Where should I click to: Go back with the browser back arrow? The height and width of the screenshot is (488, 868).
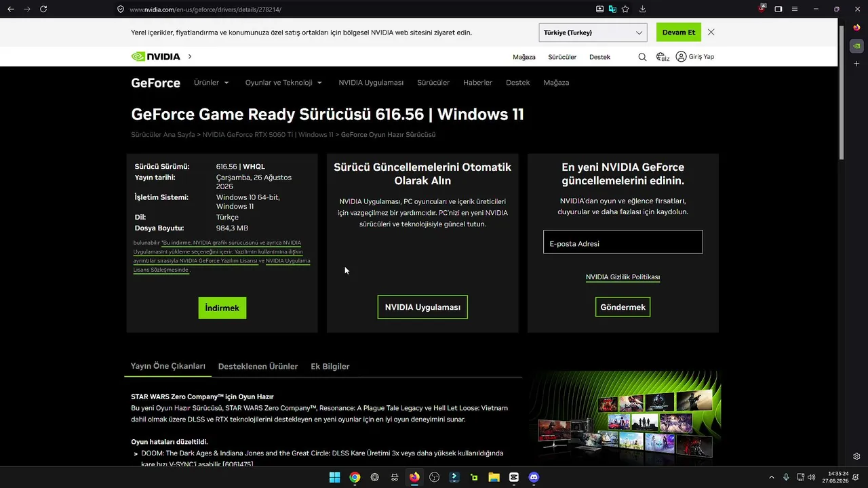click(x=10, y=9)
